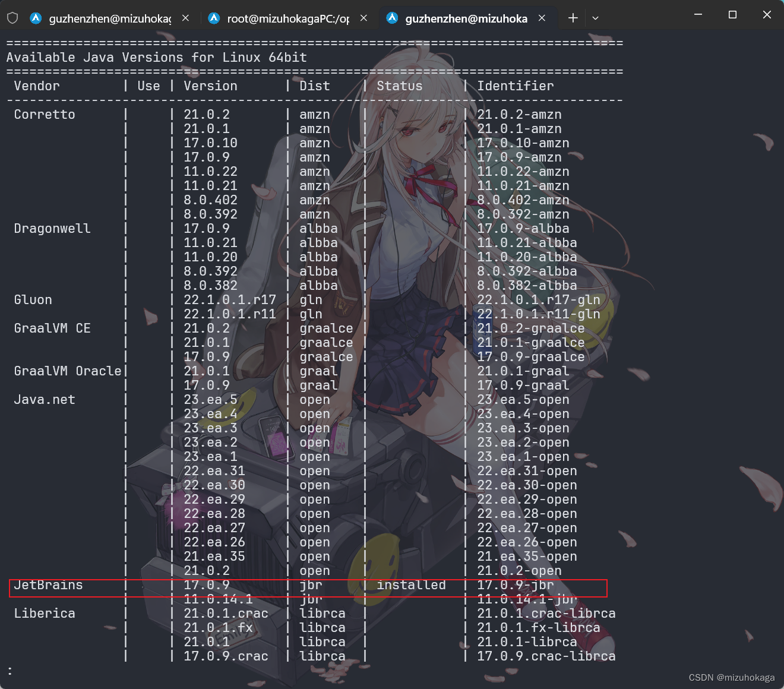Click the Java.net vendor name

[x=45, y=400]
